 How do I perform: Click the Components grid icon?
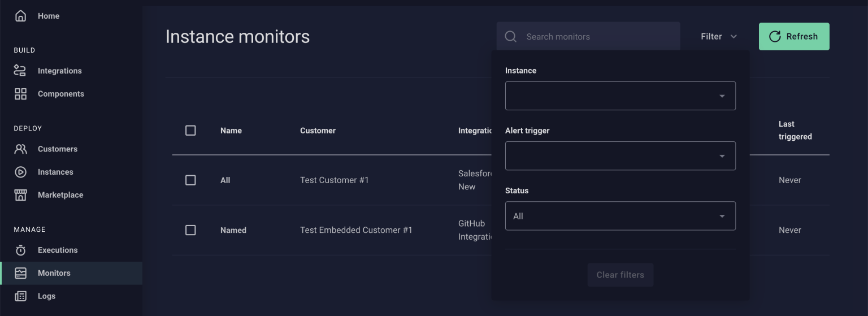[20, 94]
